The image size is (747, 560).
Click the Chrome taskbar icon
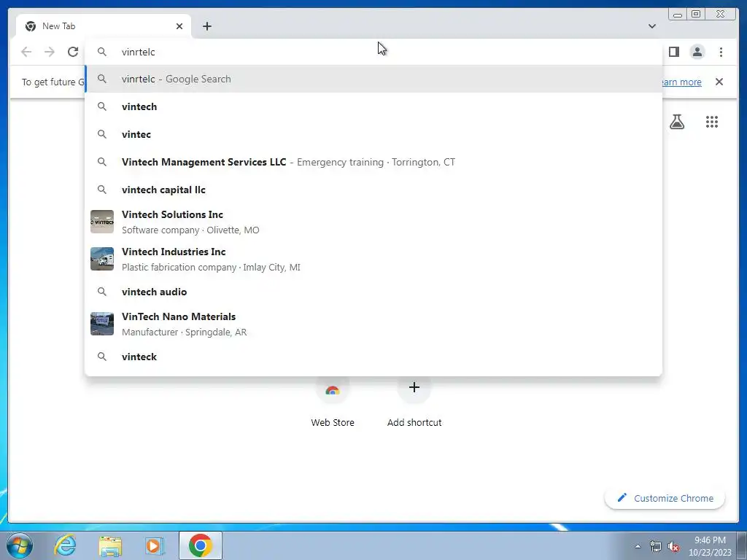click(x=200, y=545)
